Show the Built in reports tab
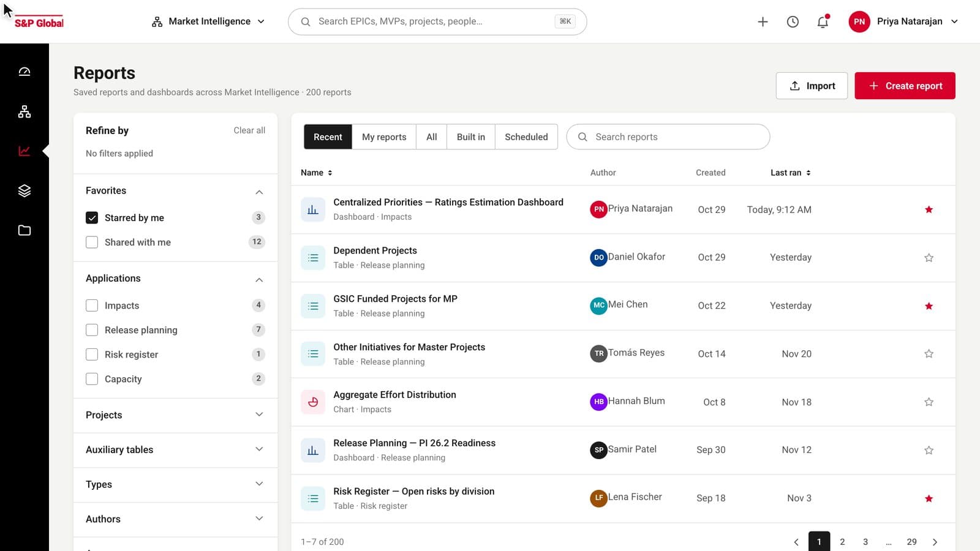 coord(471,137)
